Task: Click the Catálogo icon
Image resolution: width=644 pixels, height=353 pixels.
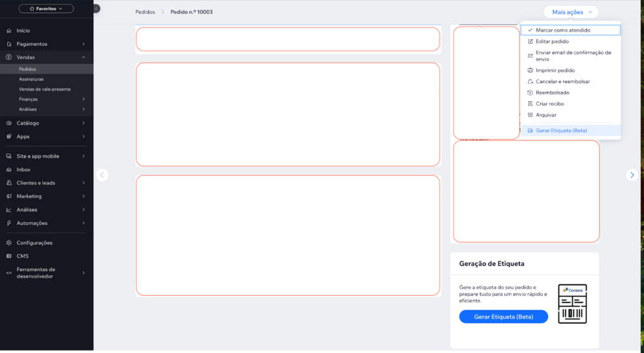Action: (9, 123)
